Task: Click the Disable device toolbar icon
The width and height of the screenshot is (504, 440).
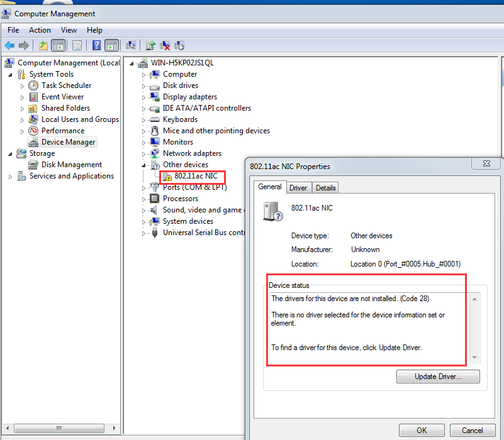Action: tap(179, 46)
